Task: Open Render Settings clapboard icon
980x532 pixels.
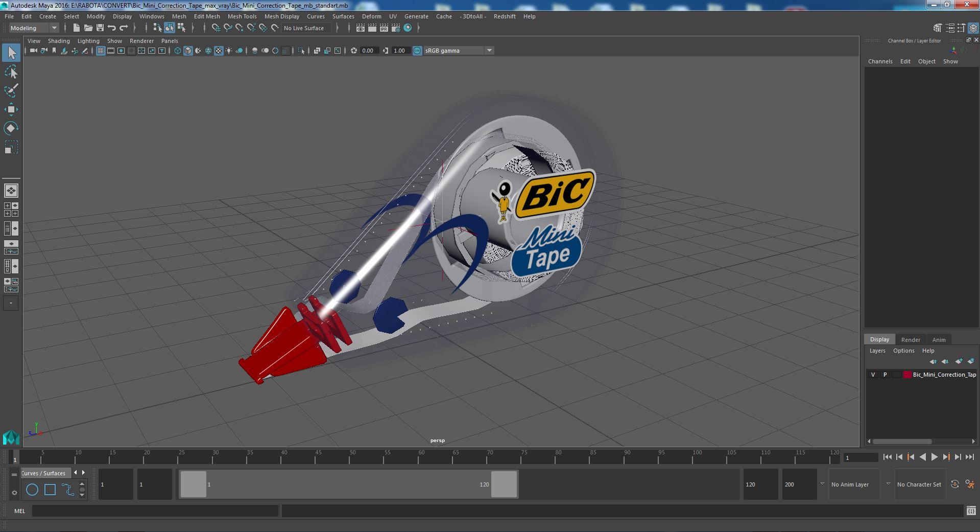Action: click(x=396, y=28)
